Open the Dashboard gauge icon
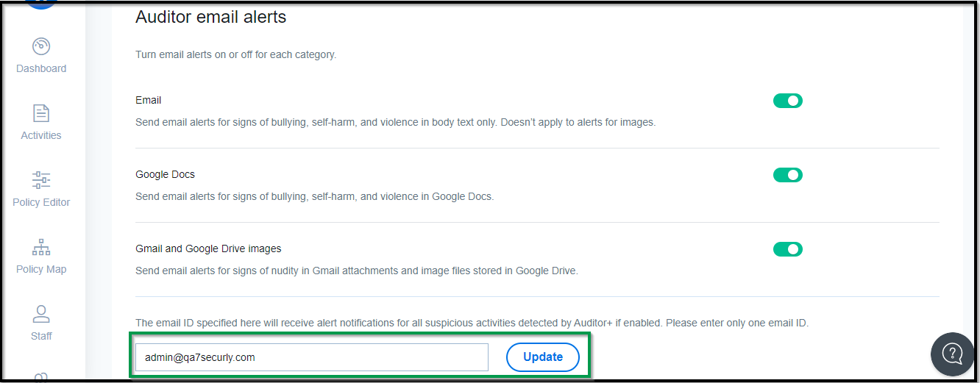The image size is (980, 383). (x=41, y=46)
